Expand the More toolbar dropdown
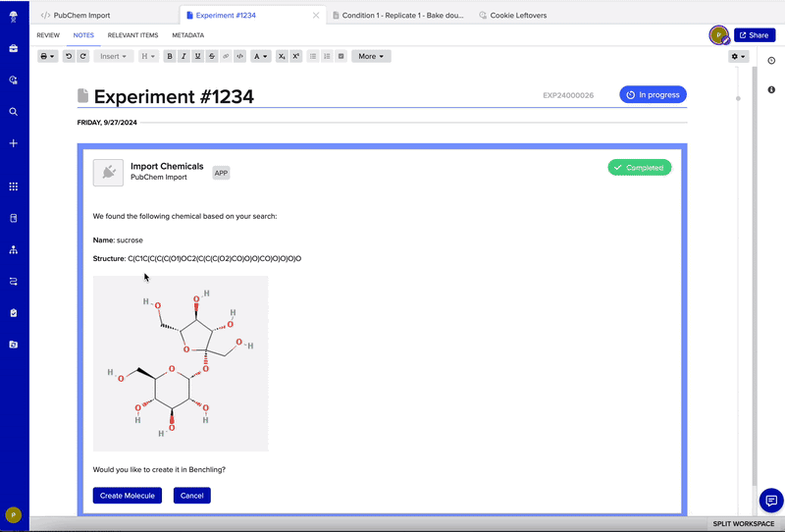 tap(371, 56)
